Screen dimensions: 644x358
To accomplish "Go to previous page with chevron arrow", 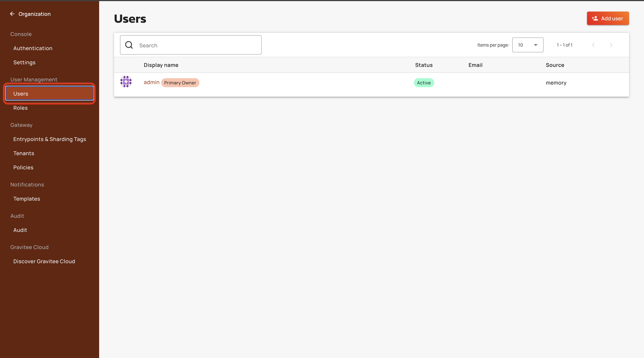I will [593, 45].
